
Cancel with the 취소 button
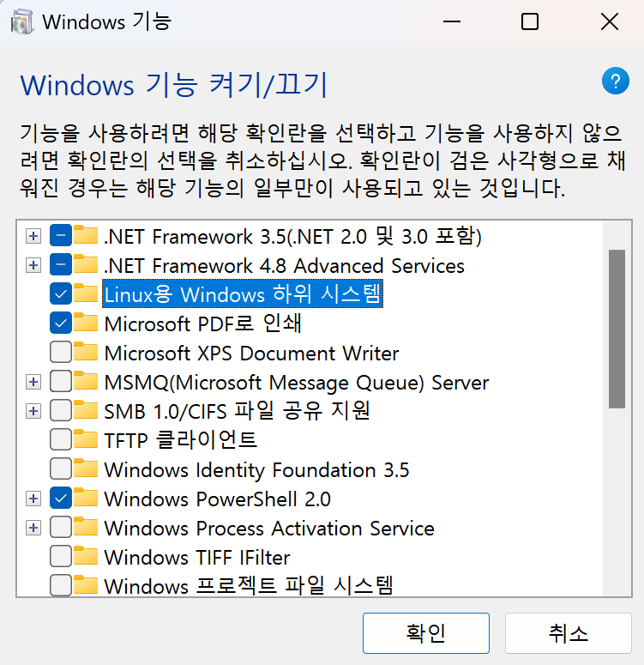coord(569,632)
